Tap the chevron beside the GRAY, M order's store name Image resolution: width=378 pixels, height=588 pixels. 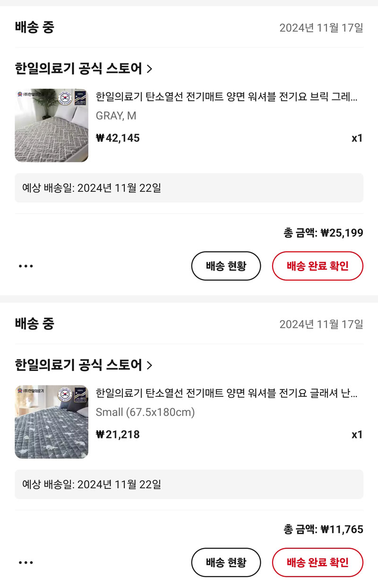tap(149, 69)
